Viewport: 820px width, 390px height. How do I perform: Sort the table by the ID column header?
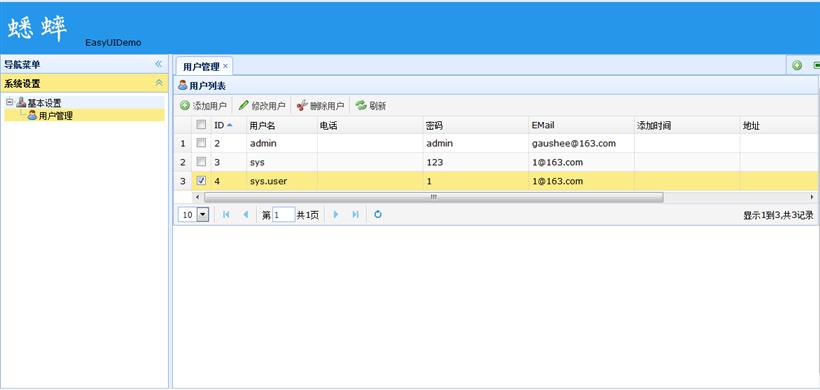tap(228, 125)
